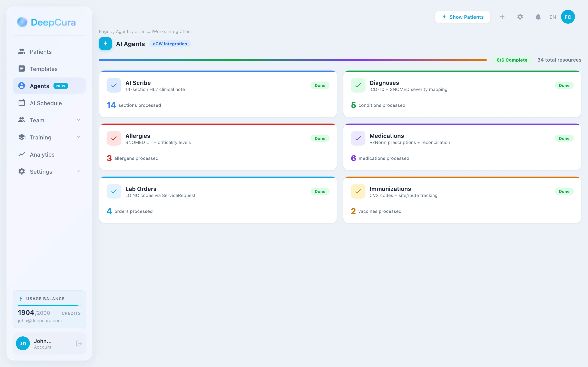
Task: Click the AI Agents lightning icon
Action: [105, 44]
